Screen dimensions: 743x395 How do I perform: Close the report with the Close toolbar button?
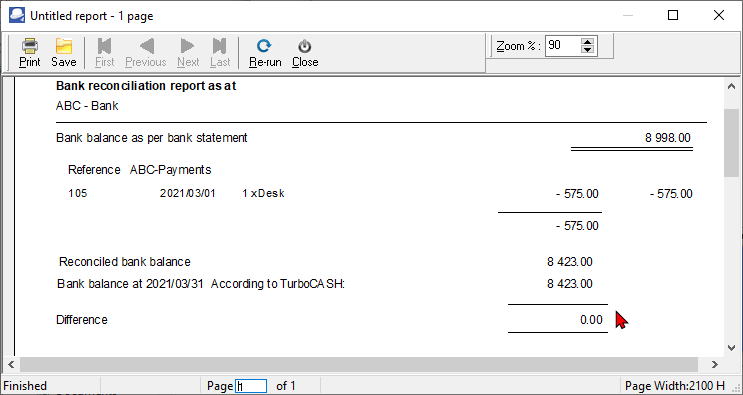305,53
